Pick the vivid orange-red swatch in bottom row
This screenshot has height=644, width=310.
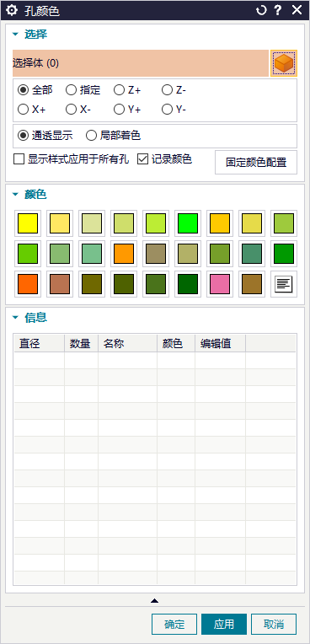28,284
